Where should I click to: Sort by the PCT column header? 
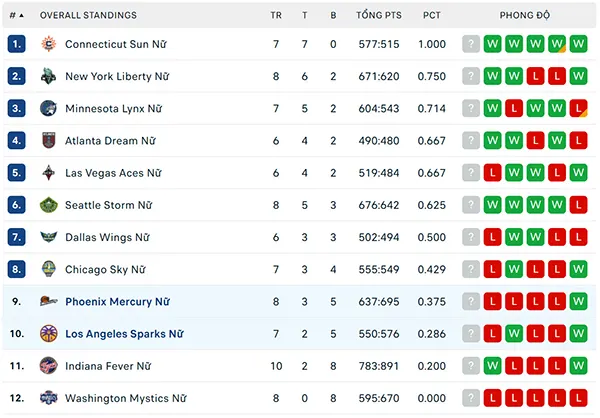point(432,15)
